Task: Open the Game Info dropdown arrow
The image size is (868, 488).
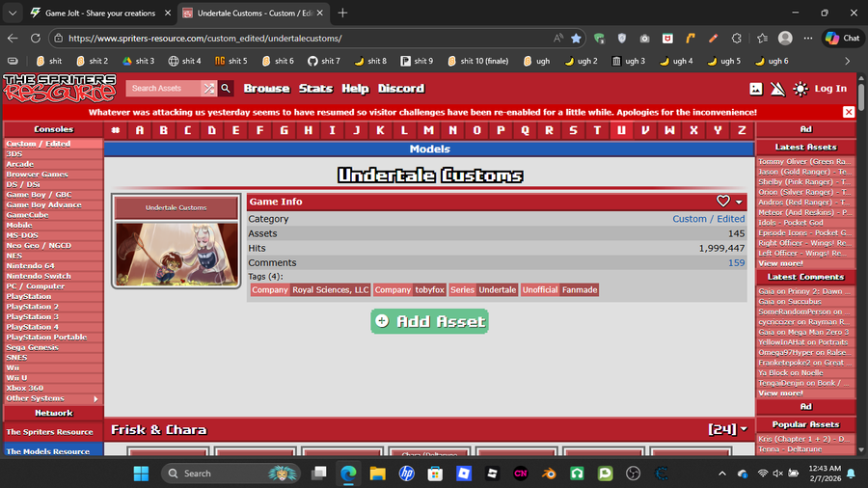Action: tap(739, 202)
